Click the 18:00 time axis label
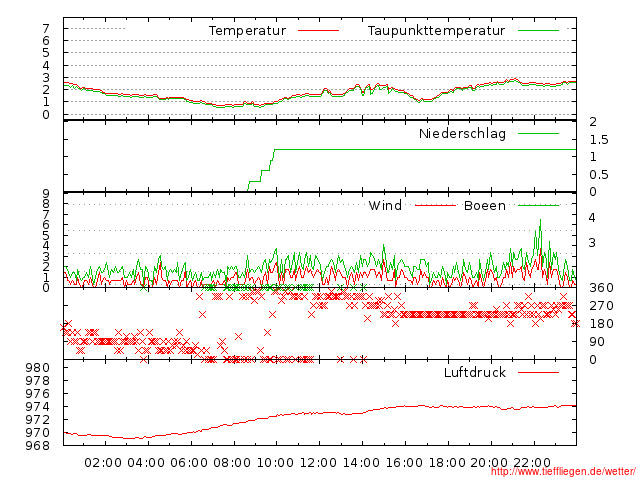The image size is (640, 480). pos(447,463)
